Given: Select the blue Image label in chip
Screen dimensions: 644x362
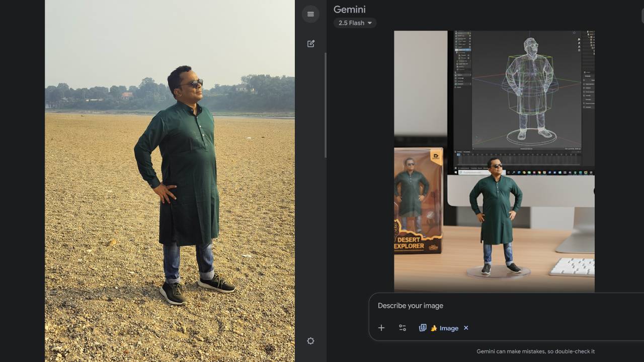Looking at the screenshot, I should point(449,328).
